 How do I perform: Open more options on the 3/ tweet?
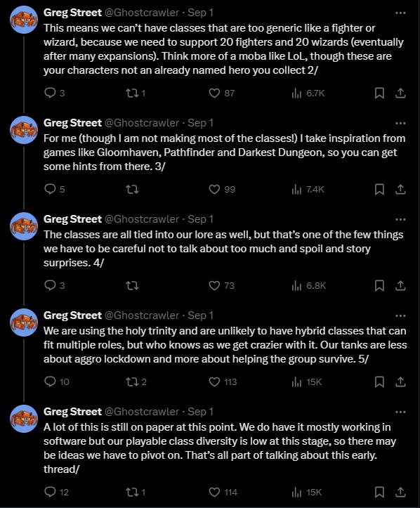[400, 123]
